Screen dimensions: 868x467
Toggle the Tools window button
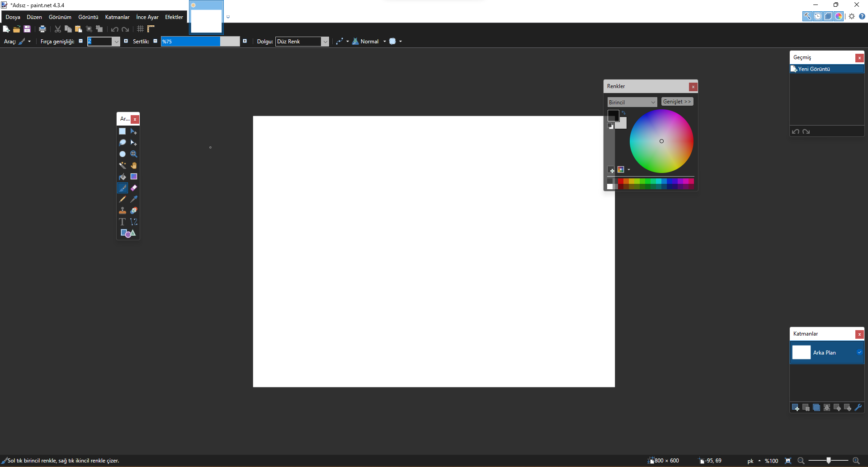tap(807, 16)
